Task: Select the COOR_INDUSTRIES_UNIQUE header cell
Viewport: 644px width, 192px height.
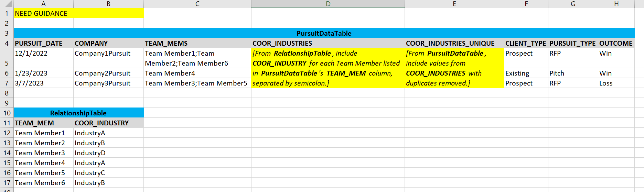Action: pyautogui.click(x=454, y=43)
